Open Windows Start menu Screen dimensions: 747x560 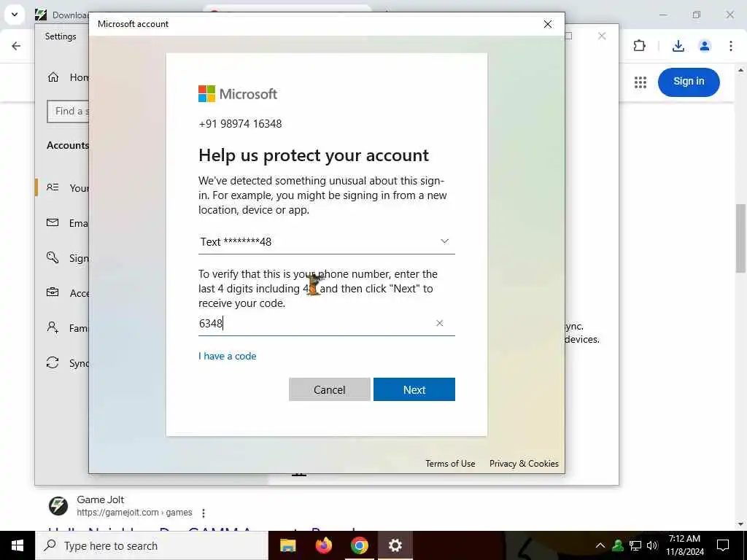click(18, 545)
